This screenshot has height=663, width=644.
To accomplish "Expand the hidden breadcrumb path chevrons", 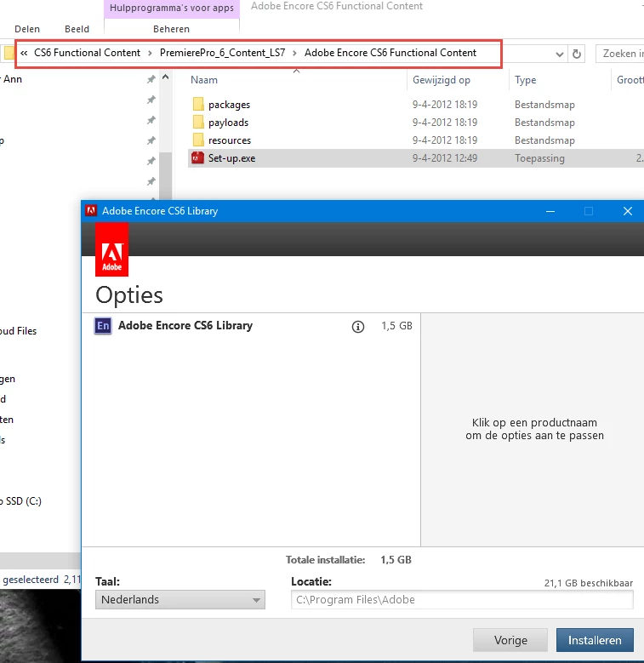I will [24, 53].
